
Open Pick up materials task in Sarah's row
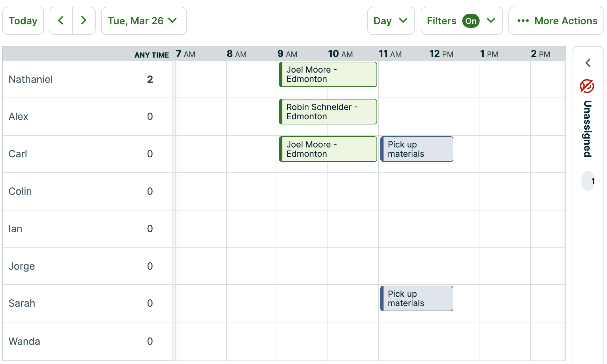click(416, 298)
